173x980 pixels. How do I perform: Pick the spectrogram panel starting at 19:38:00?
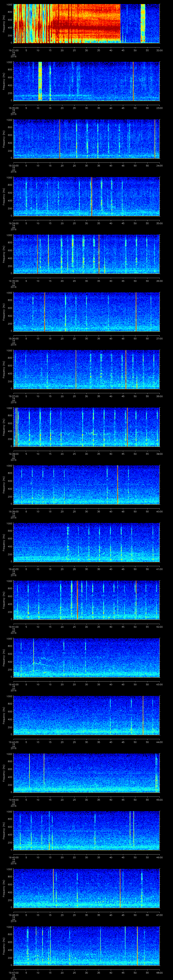click(x=86, y=427)
